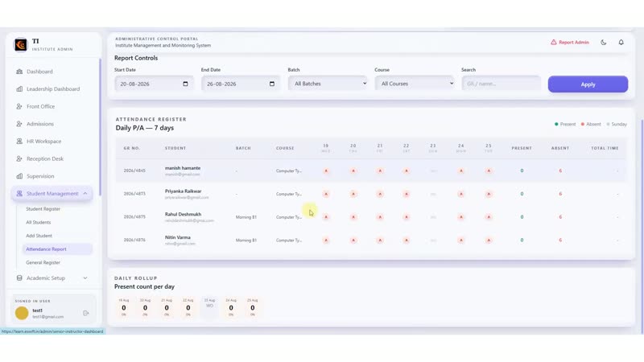The height and width of the screenshot is (362, 644).
Task: Click the Report Admin warning triangle icon
Action: click(x=554, y=43)
